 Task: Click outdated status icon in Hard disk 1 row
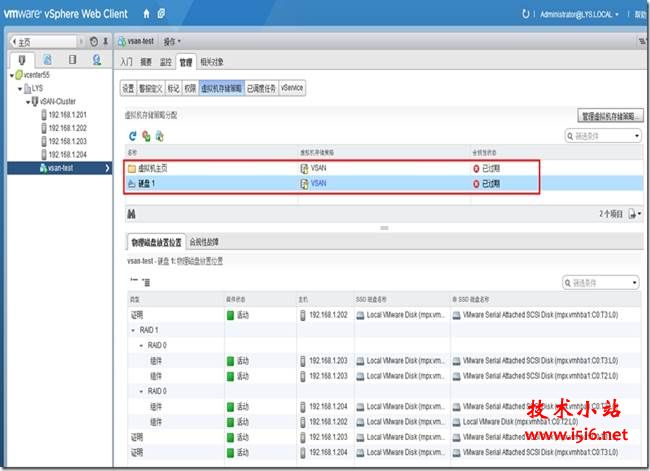click(x=476, y=184)
